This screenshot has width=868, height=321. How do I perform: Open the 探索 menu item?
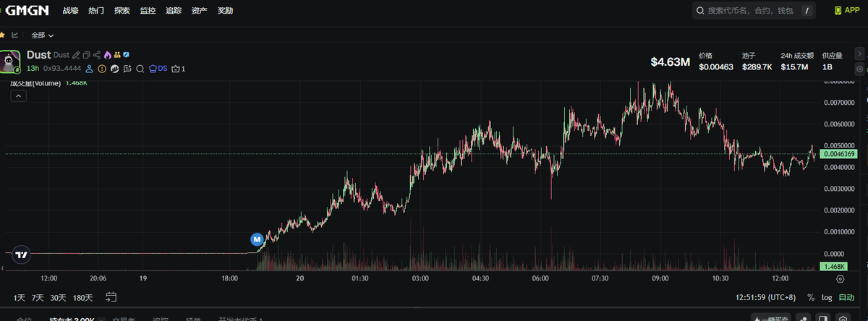(x=122, y=11)
